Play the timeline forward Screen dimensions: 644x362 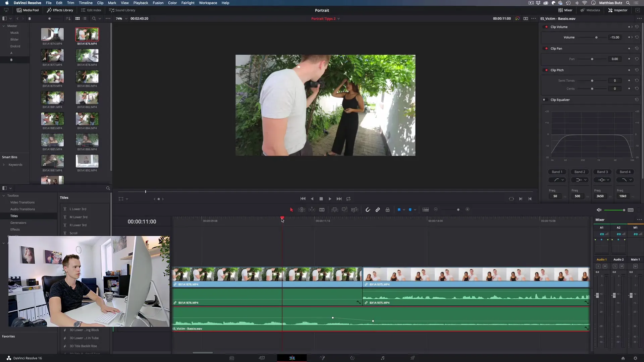330,199
